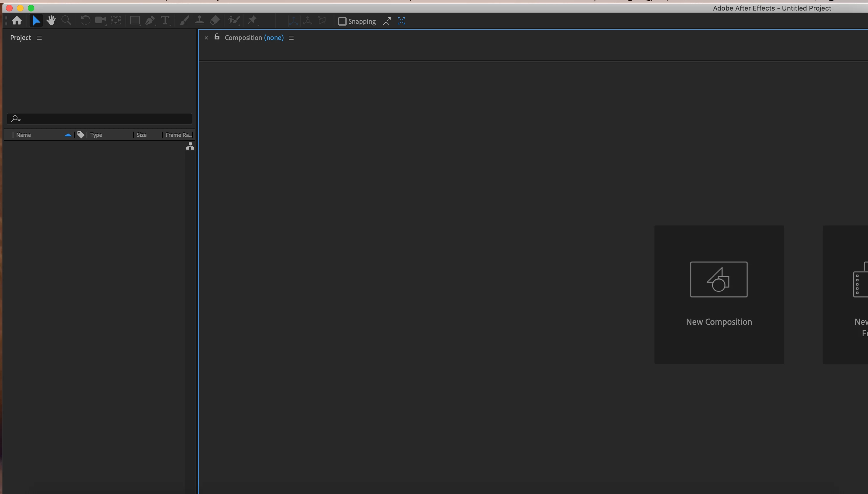The height and width of the screenshot is (494, 868).
Task: Select the Eraser tool
Action: pyautogui.click(x=215, y=21)
